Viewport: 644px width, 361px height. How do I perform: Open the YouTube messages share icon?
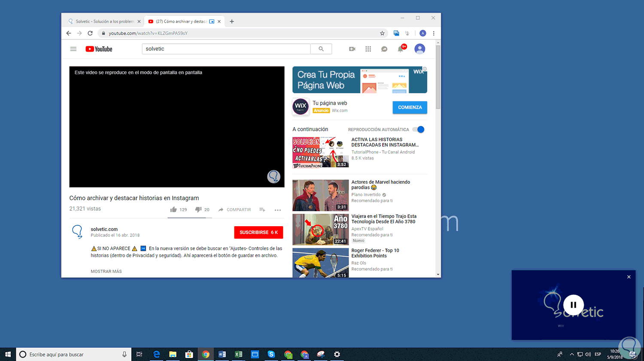click(384, 49)
